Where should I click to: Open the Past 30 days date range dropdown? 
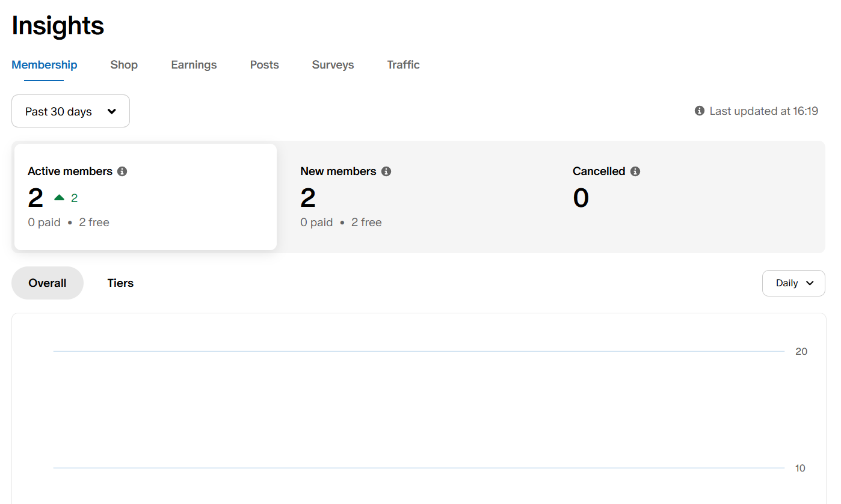pyautogui.click(x=70, y=111)
